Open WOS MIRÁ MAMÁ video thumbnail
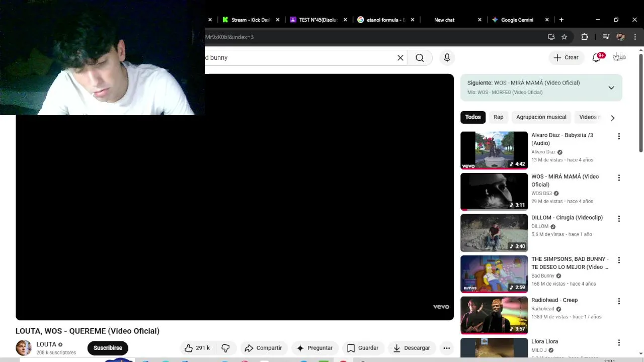 pos(494,192)
